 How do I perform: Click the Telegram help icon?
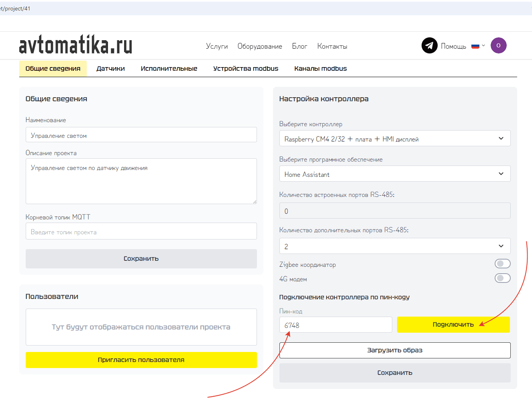click(x=429, y=45)
